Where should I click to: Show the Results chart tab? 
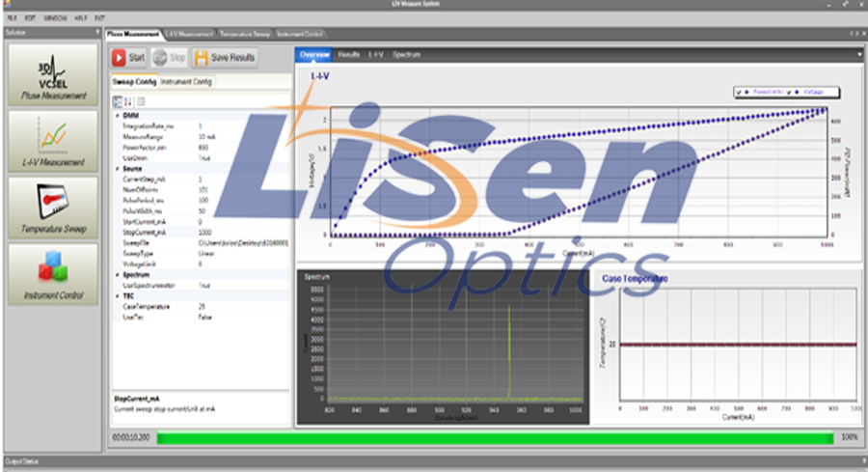[x=349, y=54]
